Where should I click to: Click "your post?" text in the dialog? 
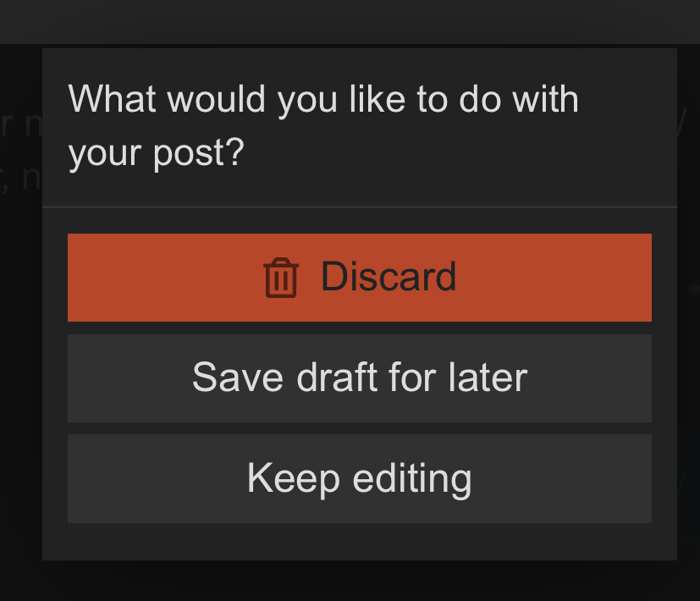point(156,153)
